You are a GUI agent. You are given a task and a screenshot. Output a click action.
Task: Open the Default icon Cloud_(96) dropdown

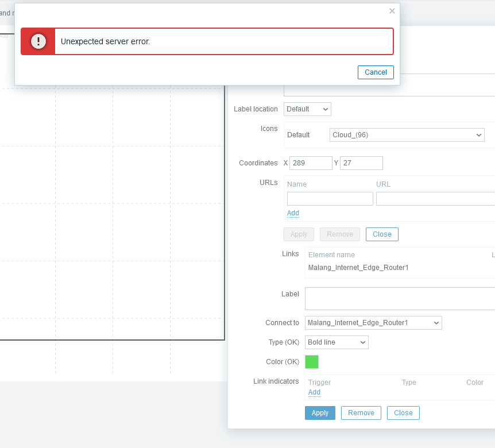[x=407, y=135]
